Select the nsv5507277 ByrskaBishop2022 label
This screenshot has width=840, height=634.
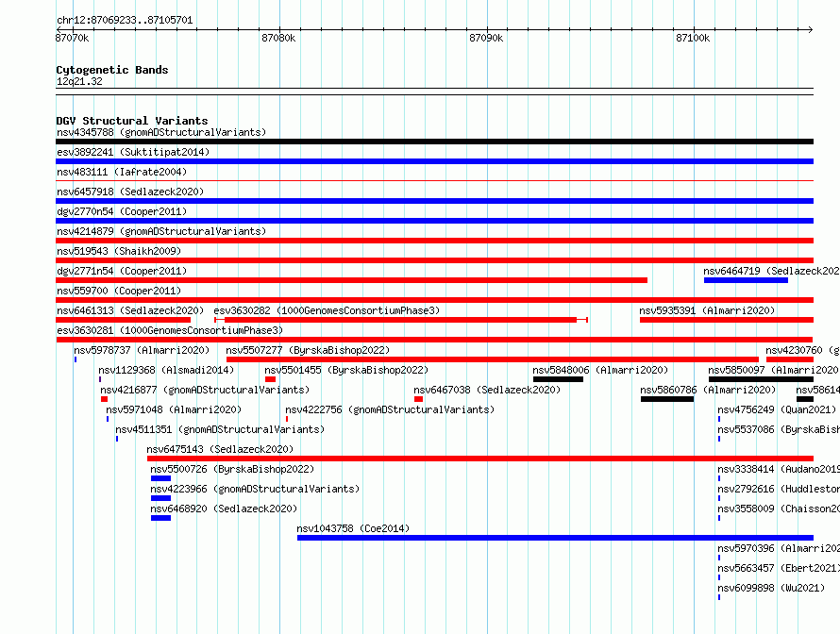point(308,350)
